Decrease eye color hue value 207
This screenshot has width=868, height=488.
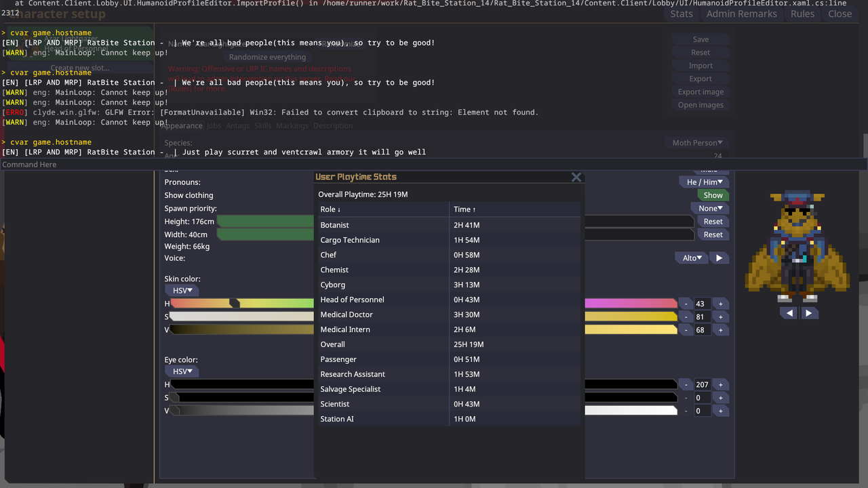[x=686, y=384]
